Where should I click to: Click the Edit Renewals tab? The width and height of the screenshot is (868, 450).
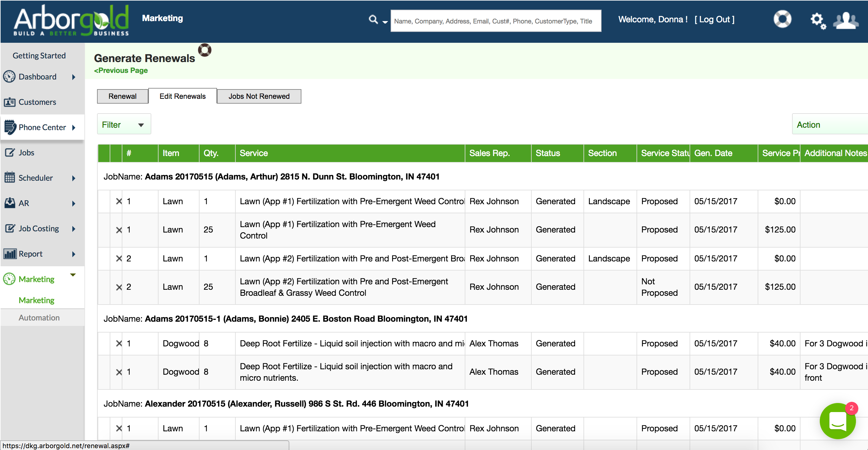point(182,96)
